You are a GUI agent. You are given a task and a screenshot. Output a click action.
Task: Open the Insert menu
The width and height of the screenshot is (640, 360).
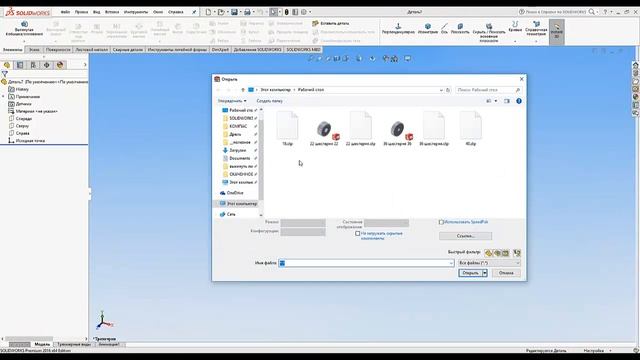(x=112, y=12)
